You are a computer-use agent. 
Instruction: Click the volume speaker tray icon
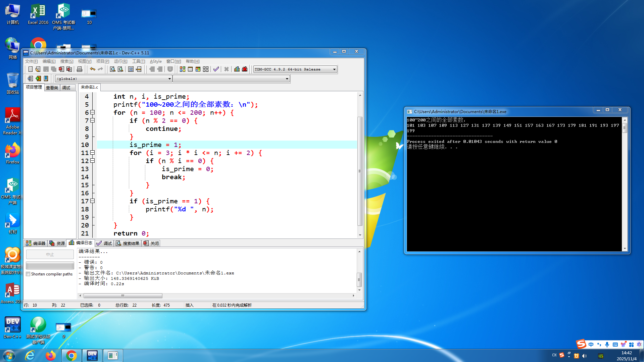(585, 356)
